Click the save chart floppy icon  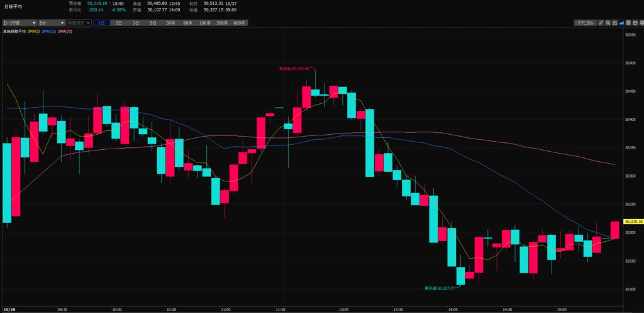click(628, 23)
